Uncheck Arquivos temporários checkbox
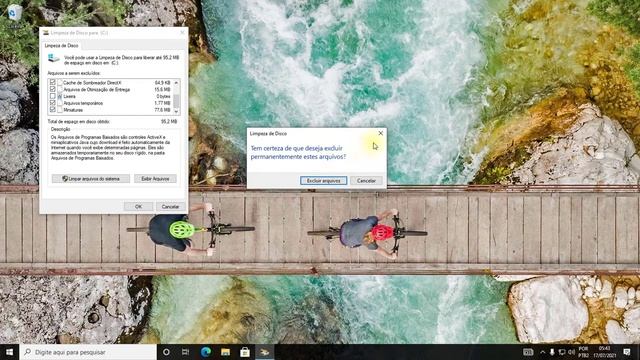Viewport: 640px width, 360px height. pyautogui.click(x=52, y=103)
